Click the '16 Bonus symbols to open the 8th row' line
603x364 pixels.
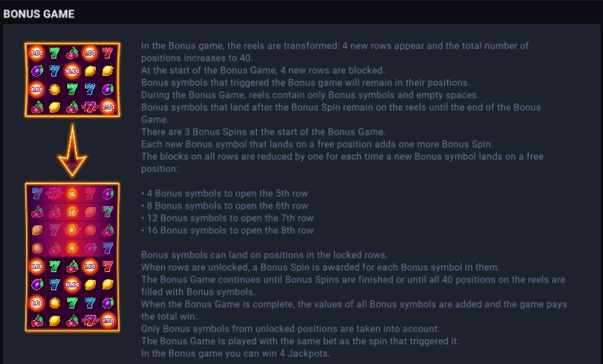[x=228, y=230]
